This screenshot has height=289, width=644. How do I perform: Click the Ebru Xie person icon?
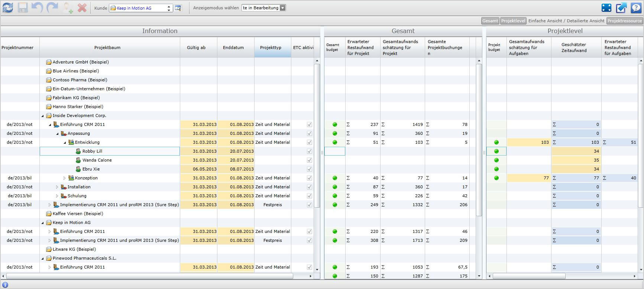pyautogui.click(x=78, y=169)
